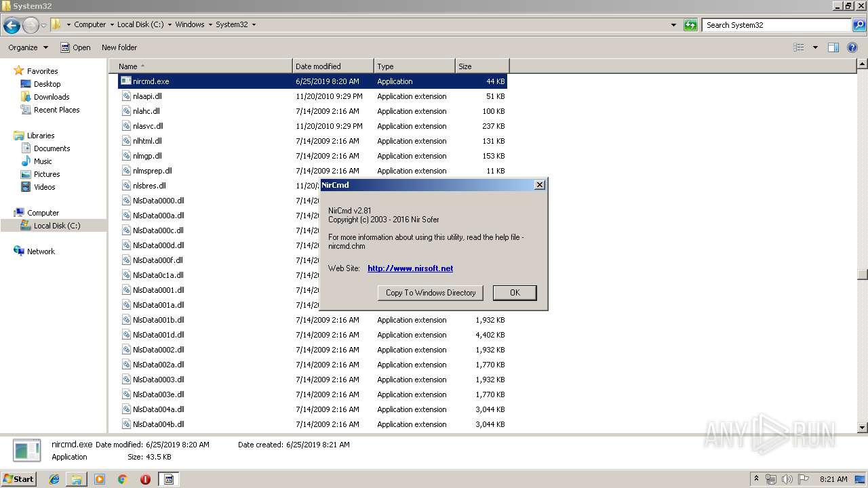Image resolution: width=868 pixels, height=488 pixels.
Task: Open the Desktop favorite in sidebar
Action: [x=47, y=84]
